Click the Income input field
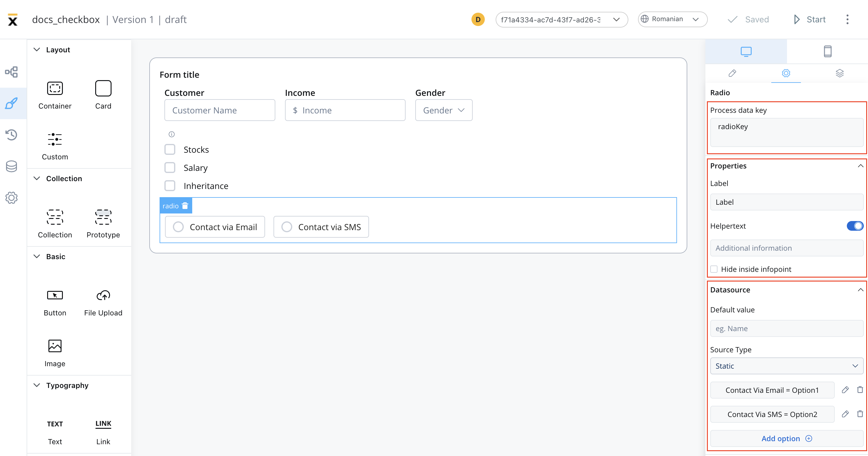This screenshot has width=868, height=456. click(345, 110)
